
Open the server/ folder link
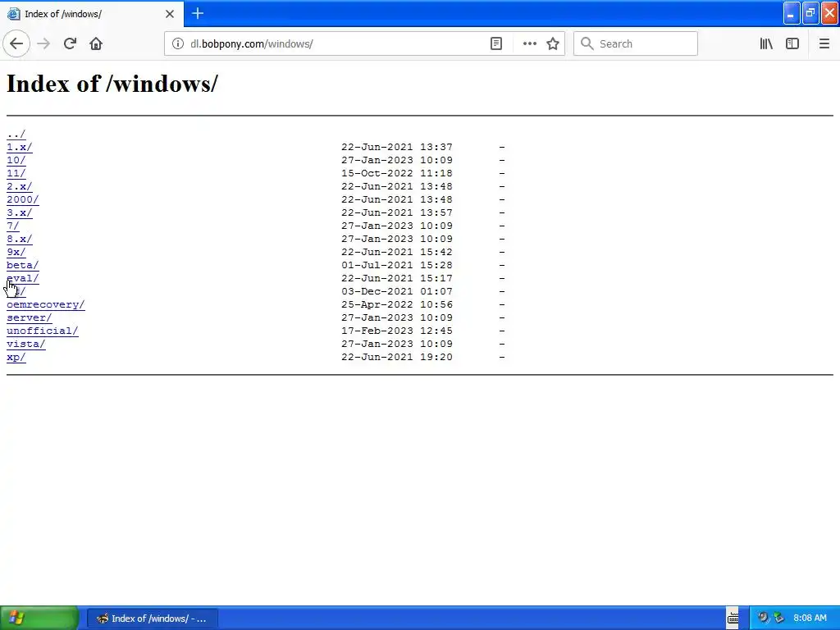[x=29, y=317]
